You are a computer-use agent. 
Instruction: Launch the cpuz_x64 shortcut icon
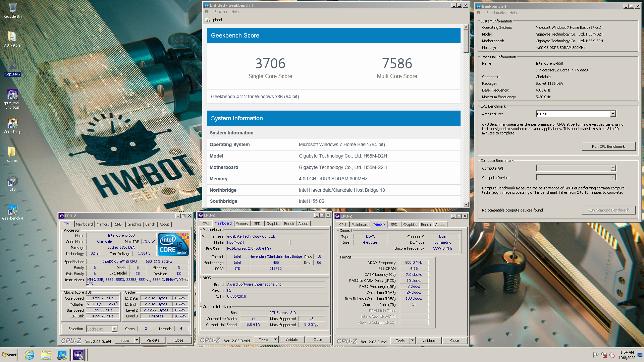12,99
